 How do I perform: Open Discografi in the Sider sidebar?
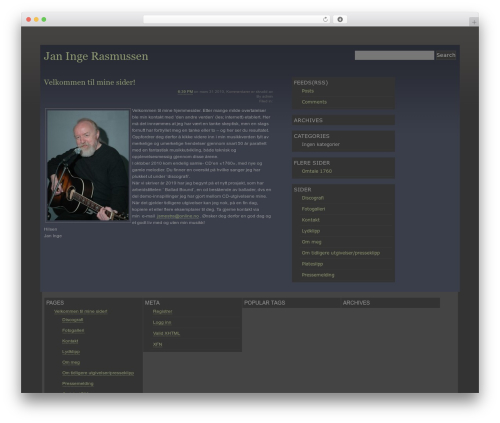[x=313, y=198]
